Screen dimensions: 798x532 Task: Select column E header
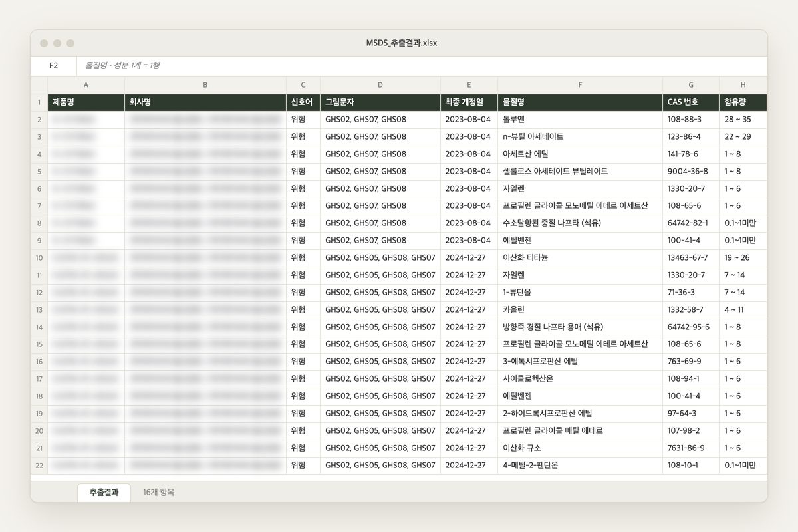coord(469,85)
